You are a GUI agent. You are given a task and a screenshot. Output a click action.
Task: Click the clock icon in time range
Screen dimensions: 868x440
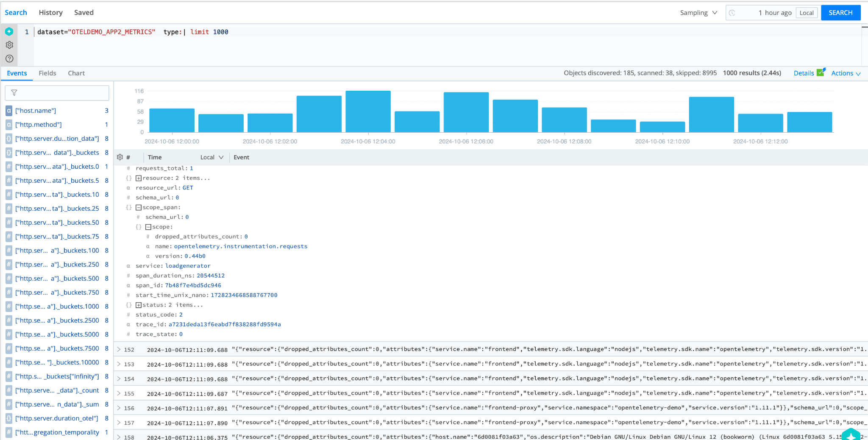click(x=732, y=13)
